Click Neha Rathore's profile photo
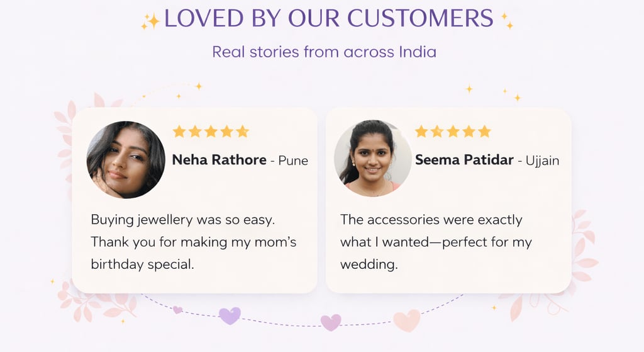The width and height of the screenshot is (644, 352). point(126,159)
